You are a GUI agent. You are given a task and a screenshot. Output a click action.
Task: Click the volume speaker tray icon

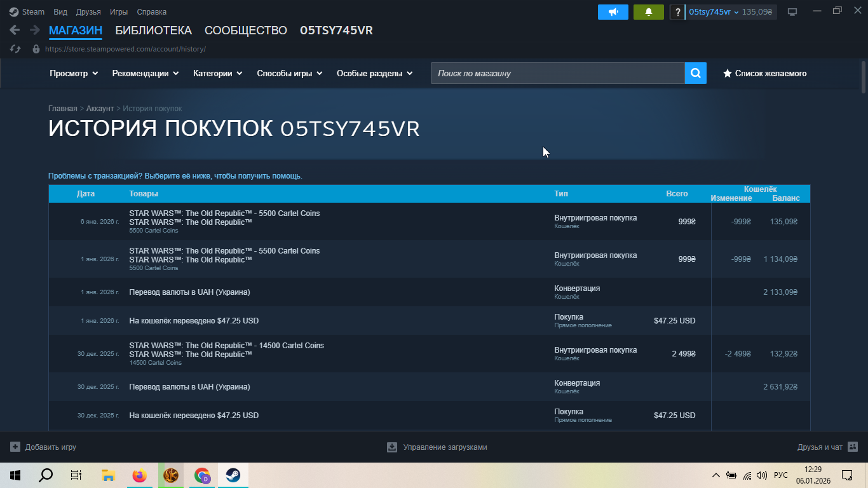[x=762, y=475]
